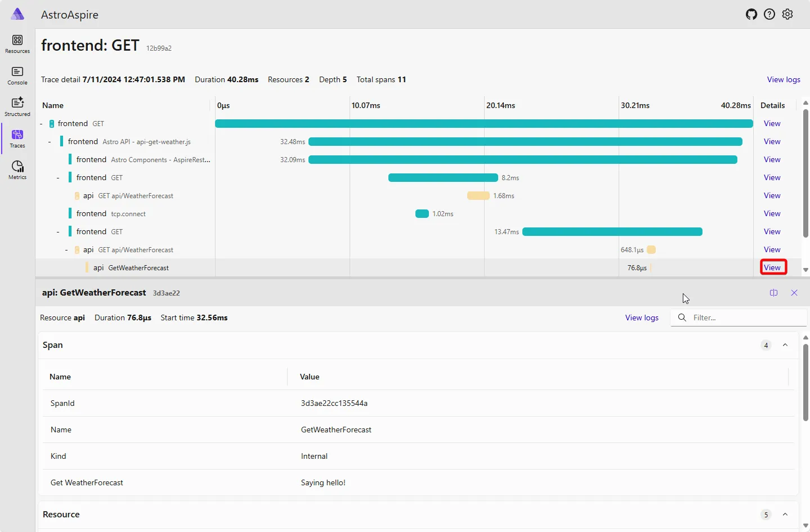The height and width of the screenshot is (532, 810).
Task: Click the search magnifier icon in filter
Action: 682,318
